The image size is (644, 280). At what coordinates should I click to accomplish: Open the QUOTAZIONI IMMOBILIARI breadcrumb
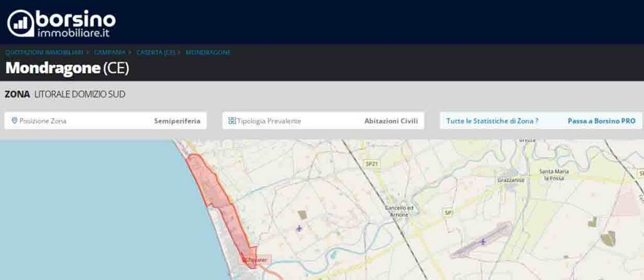(44, 53)
